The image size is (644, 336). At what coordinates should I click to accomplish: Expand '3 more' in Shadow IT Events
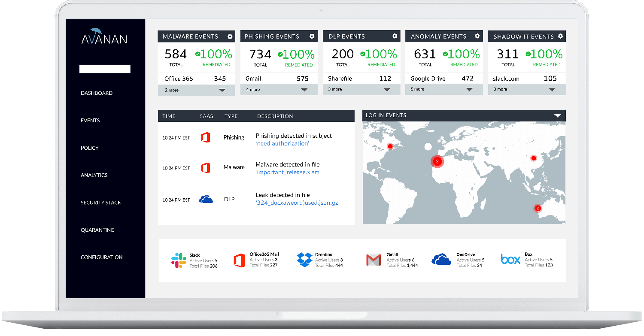point(527,89)
